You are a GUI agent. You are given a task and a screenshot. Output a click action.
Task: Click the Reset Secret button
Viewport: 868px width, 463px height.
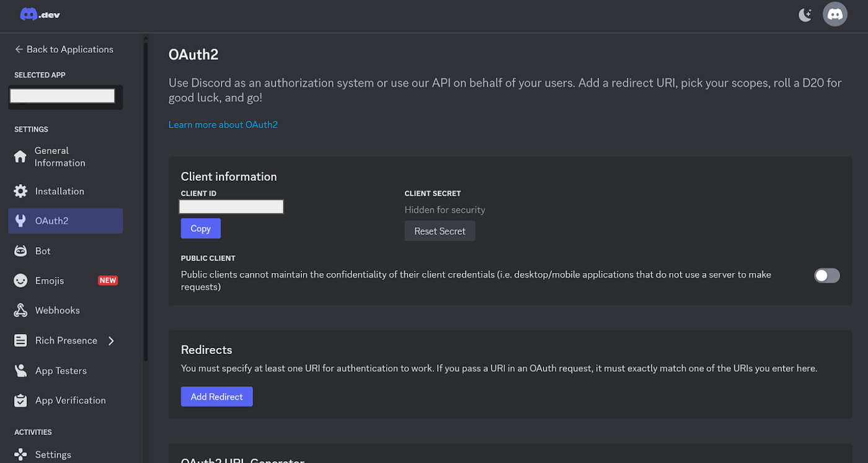pyautogui.click(x=440, y=231)
